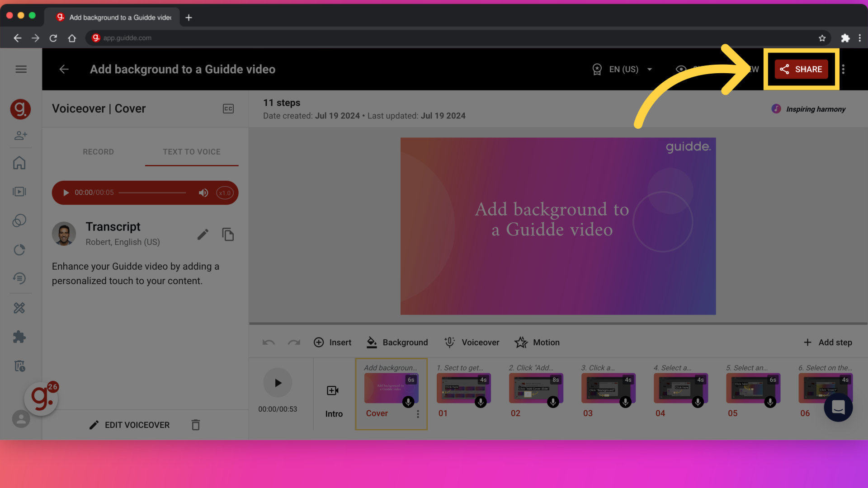Switch to the TEXT TO VOICE tab
The height and width of the screenshot is (488, 868).
(x=192, y=152)
